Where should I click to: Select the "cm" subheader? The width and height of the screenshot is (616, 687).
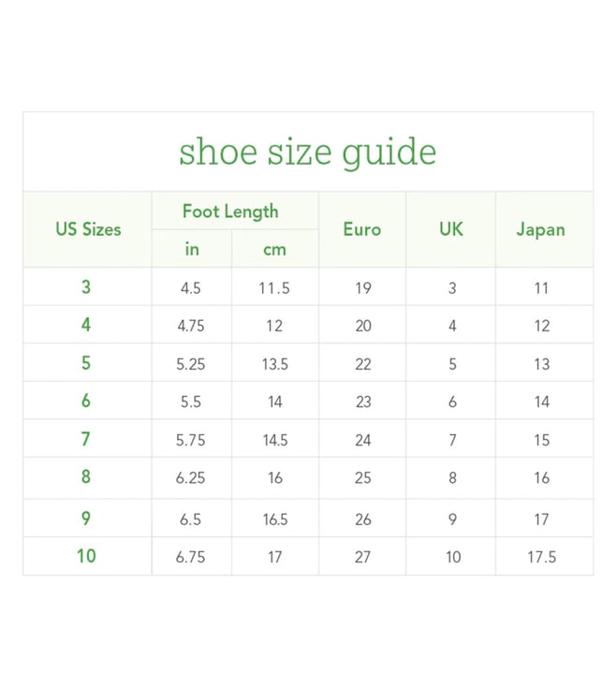coord(274,250)
